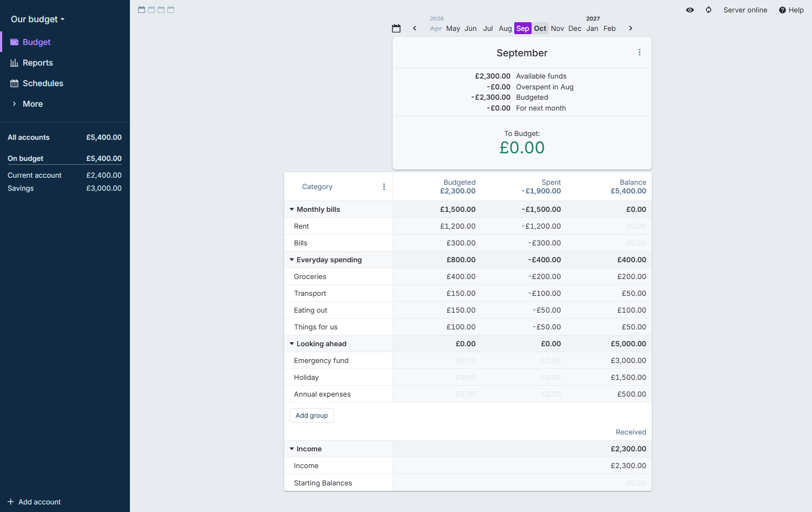Collapse the Everyday spending group
This screenshot has height=512, width=812.
point(292,260)
